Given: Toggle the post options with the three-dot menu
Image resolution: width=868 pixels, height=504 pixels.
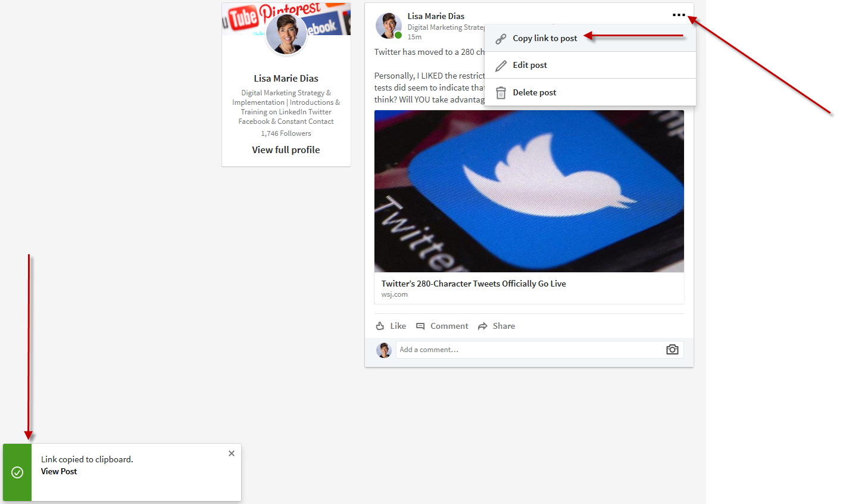Looking at the screenshot, I should tap(679, 15).
